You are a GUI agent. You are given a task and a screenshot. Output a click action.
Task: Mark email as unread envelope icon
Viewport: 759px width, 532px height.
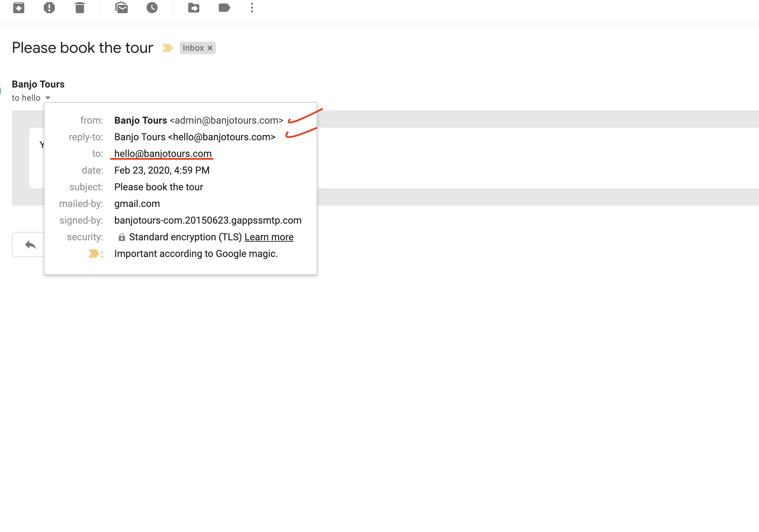click(122, 8)
